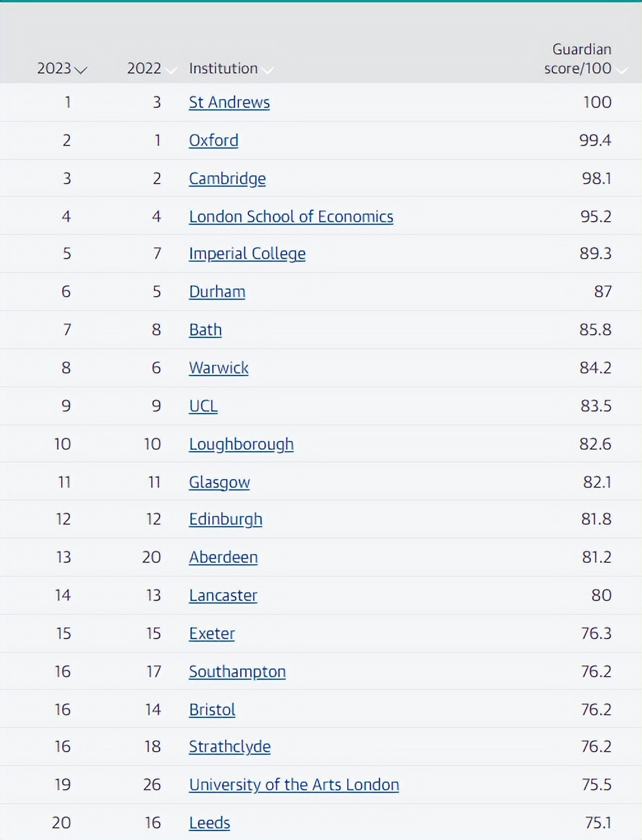Visit the Cambridge link
642x840 pixels.
pyautogui.click(x=227, y=179)
